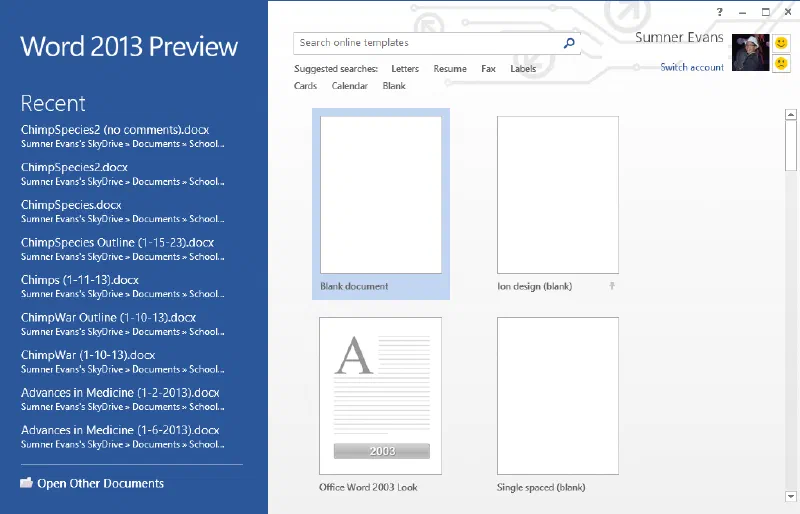Click Sumner Evans profile picture
This screenshot has height=514, width=800.
pyautogui.click(x=751, y=53)
